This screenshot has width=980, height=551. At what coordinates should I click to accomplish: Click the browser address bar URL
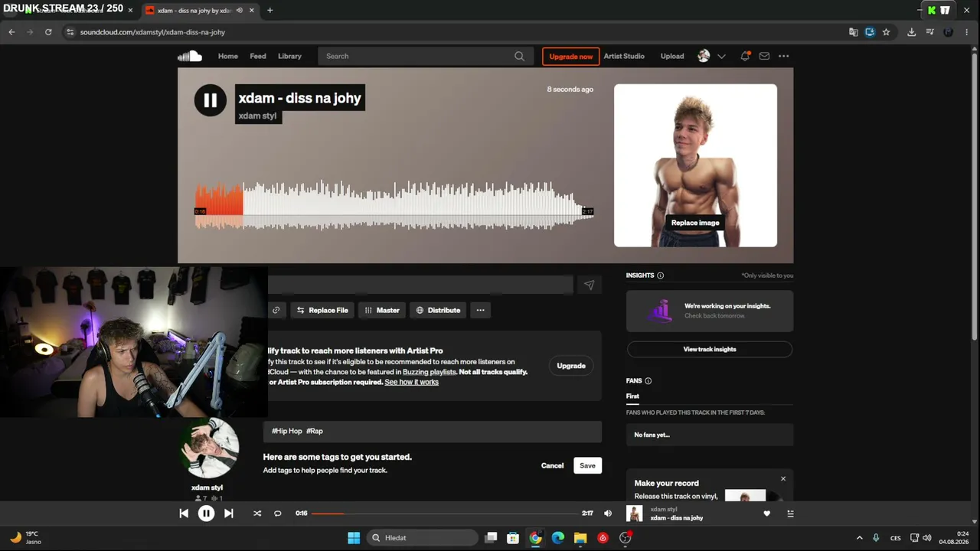point(152,32)
